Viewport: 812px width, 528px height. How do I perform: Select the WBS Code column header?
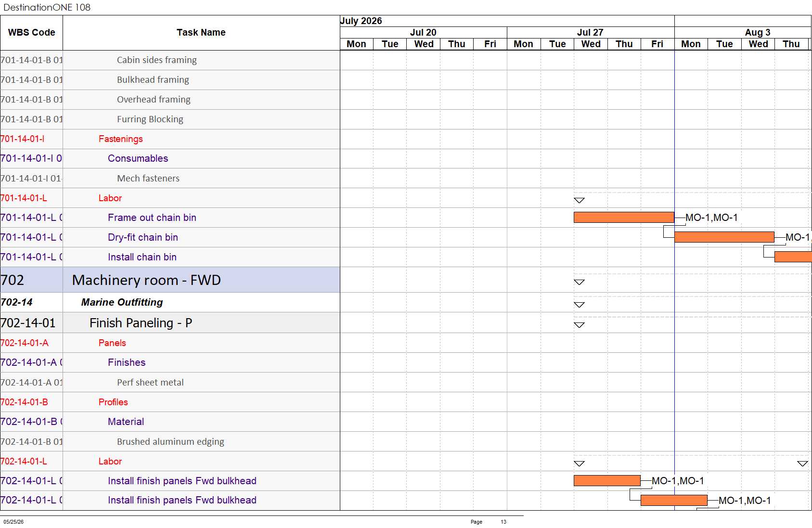click(31, 33)
